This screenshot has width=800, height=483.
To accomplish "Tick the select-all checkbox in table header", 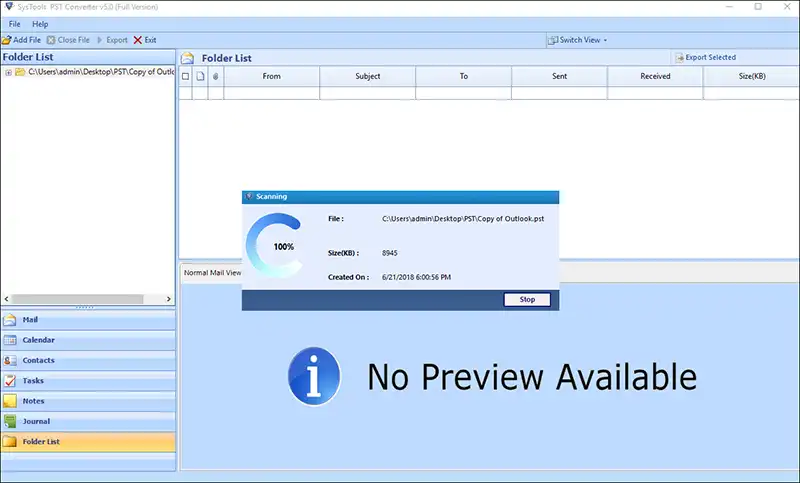I will coord(185,77).
